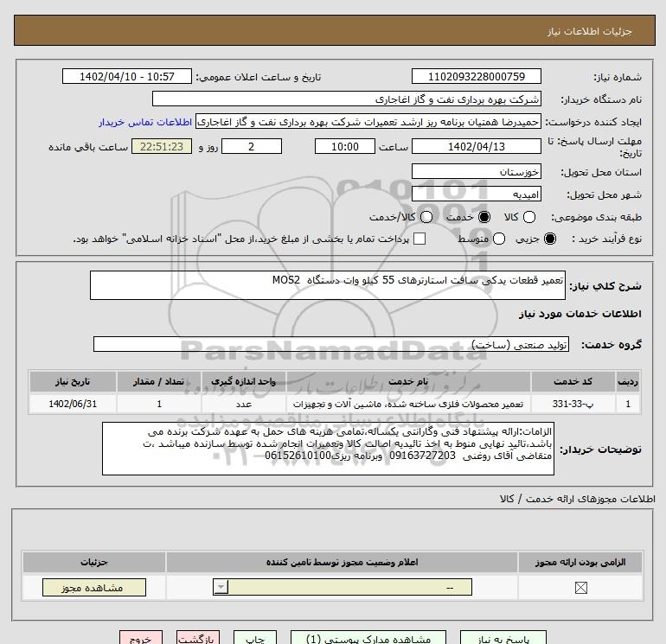The image size is (666, 644).
Task: Open the license status dropdown
Action: [x=343, y=587]
